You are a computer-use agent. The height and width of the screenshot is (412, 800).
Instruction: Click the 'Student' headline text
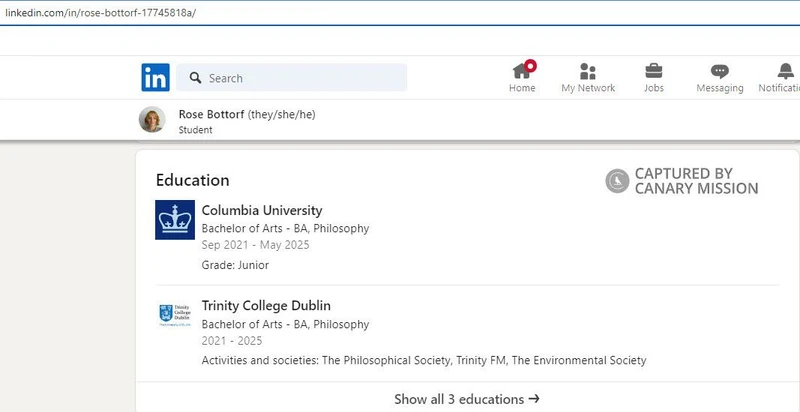(x=195, y=130)
